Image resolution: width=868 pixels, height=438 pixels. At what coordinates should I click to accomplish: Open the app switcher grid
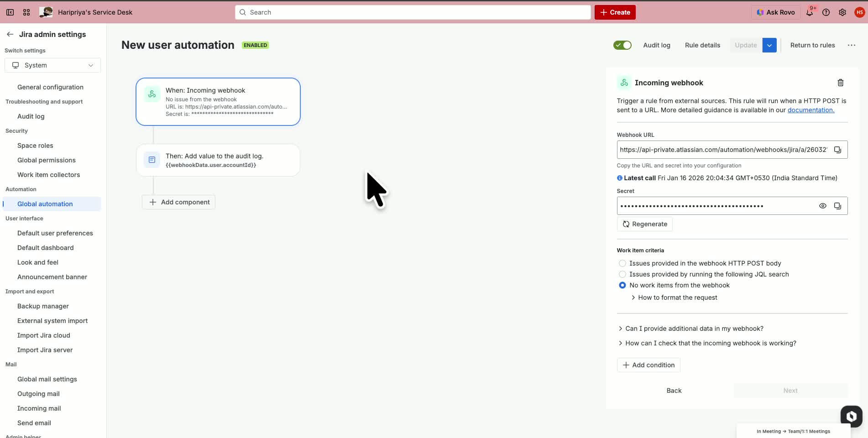click(26, 12)
